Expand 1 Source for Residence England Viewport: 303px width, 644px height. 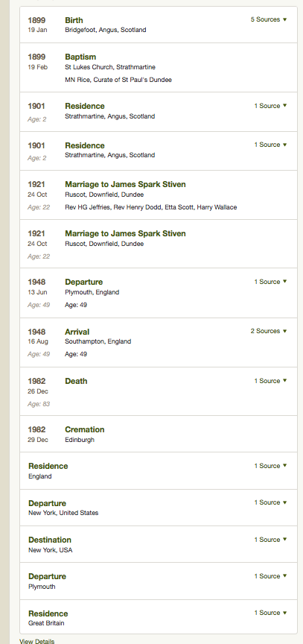coord(270,466)
